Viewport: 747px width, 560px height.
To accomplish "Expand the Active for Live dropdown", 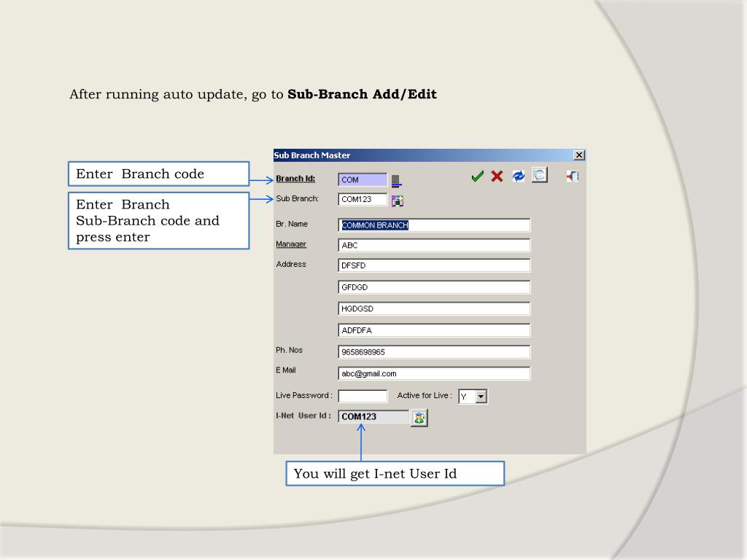I will pos(481,397).
